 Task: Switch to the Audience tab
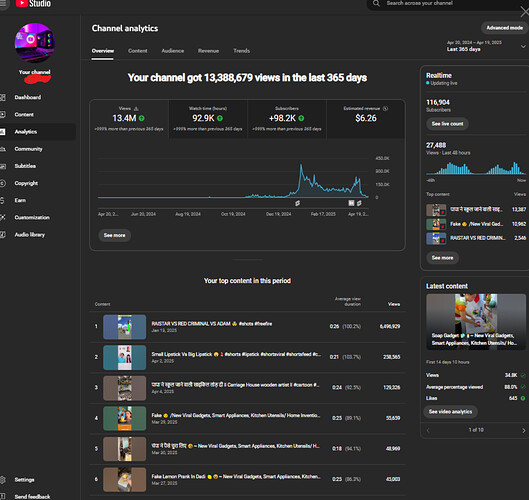pyautogui.click(x=173, y=51)
